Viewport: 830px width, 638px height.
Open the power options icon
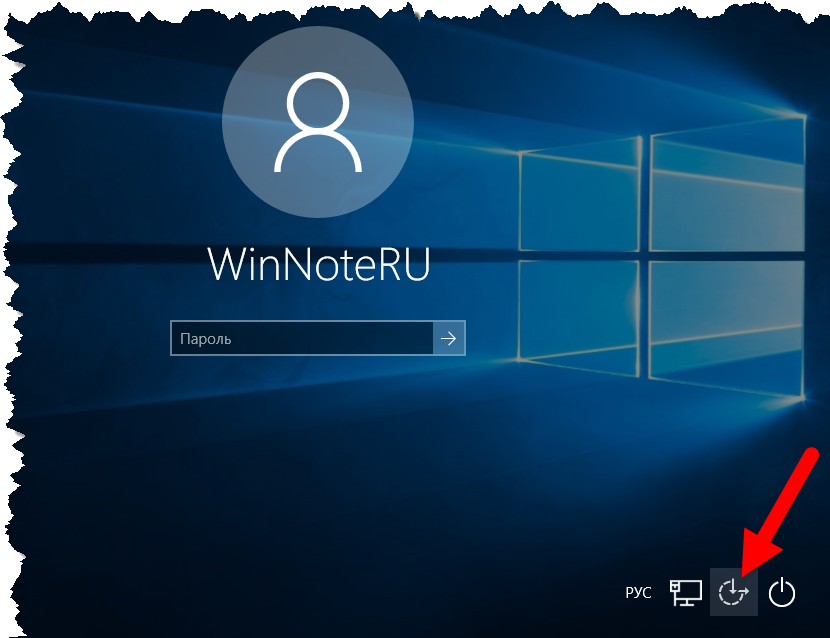pyautogui.click(x=782, y=592)
